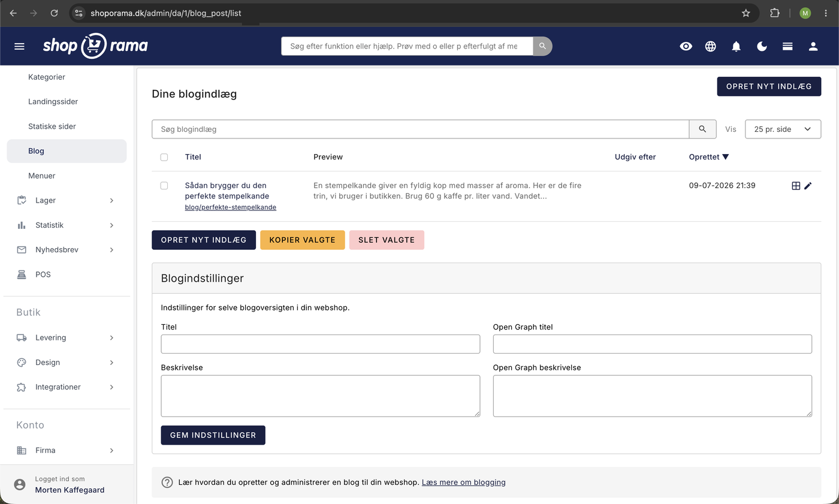
Task: Click the Lager clipboard icon
Action: pos(22,200)
